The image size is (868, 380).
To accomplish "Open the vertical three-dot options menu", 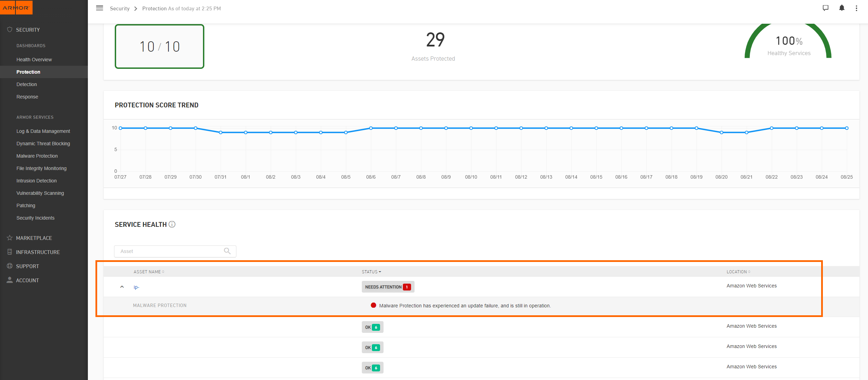I will pyautogui.click(x=856, y=8).
